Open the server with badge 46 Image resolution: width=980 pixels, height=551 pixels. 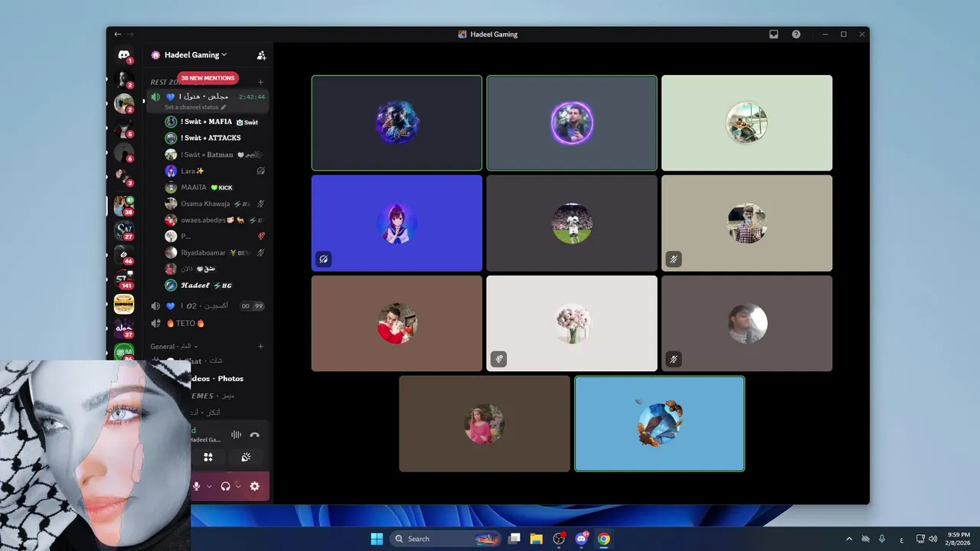pos(123,255)
